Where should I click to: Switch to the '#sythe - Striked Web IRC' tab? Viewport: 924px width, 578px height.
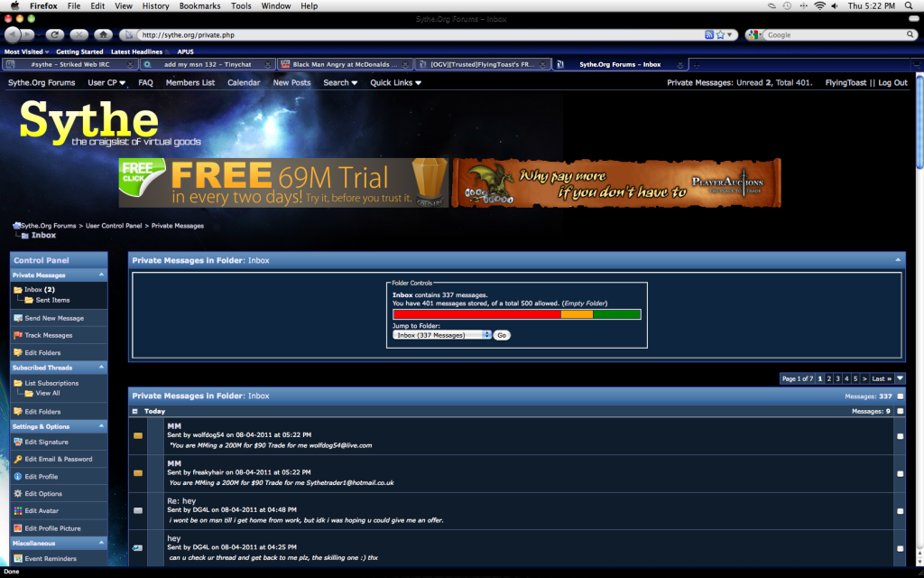click(70, 65)
